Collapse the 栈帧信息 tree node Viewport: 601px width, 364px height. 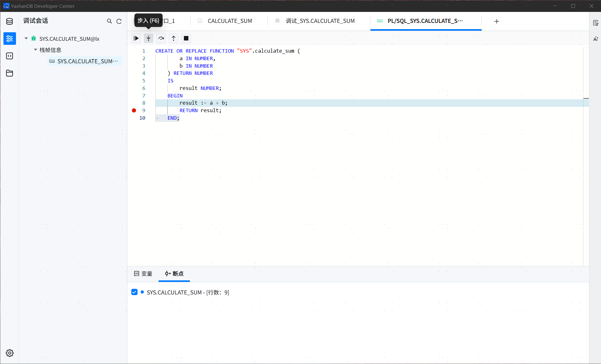pos(36,50)
